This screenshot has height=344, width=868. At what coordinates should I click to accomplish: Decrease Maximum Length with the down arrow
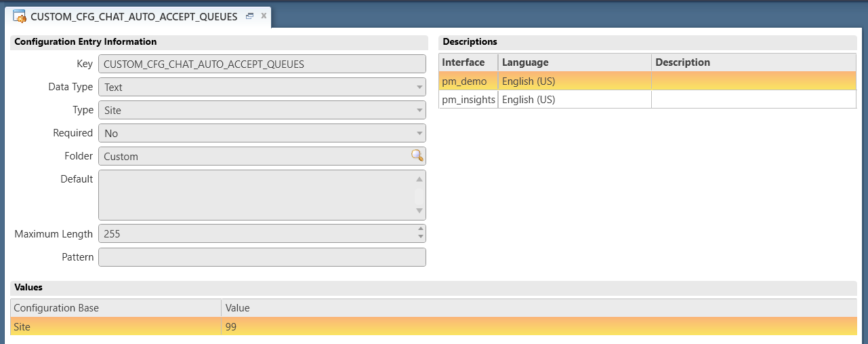pyautogui.click(x=421, y=237)
